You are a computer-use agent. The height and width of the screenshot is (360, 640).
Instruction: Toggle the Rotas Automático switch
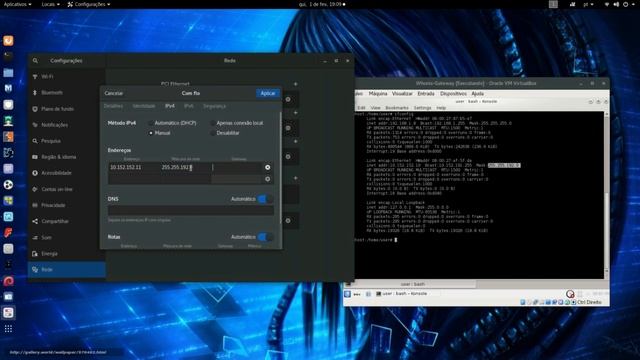(265, 237)
